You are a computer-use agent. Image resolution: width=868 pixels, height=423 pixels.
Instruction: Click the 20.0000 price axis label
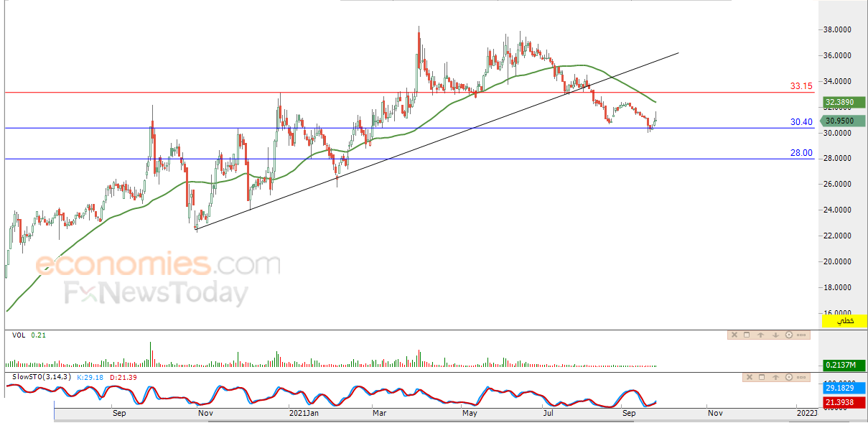coord(837,262)
